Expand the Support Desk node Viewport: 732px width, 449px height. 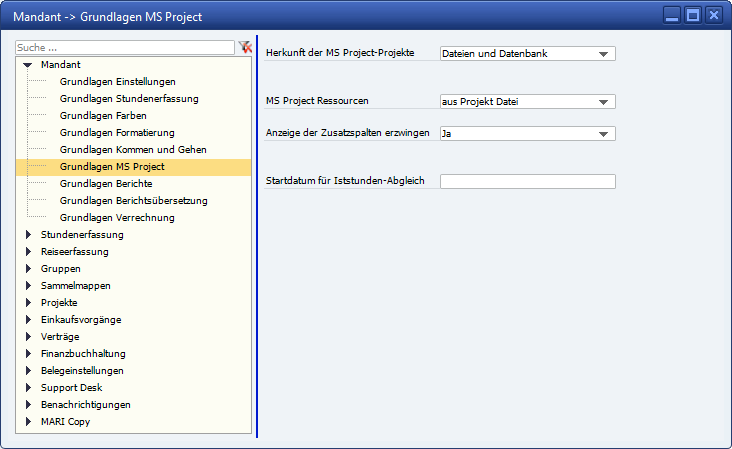click(28, 387)
